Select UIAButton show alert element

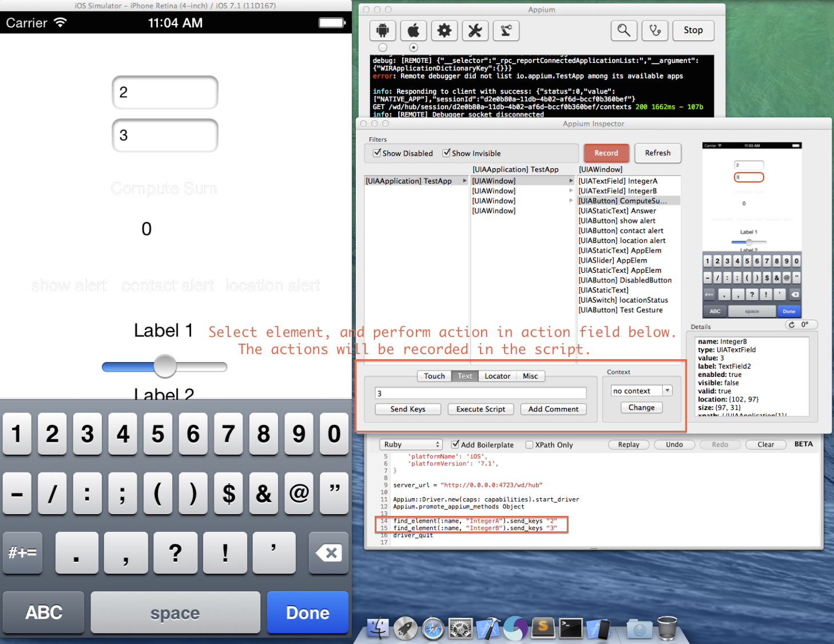tap(629, 221)
